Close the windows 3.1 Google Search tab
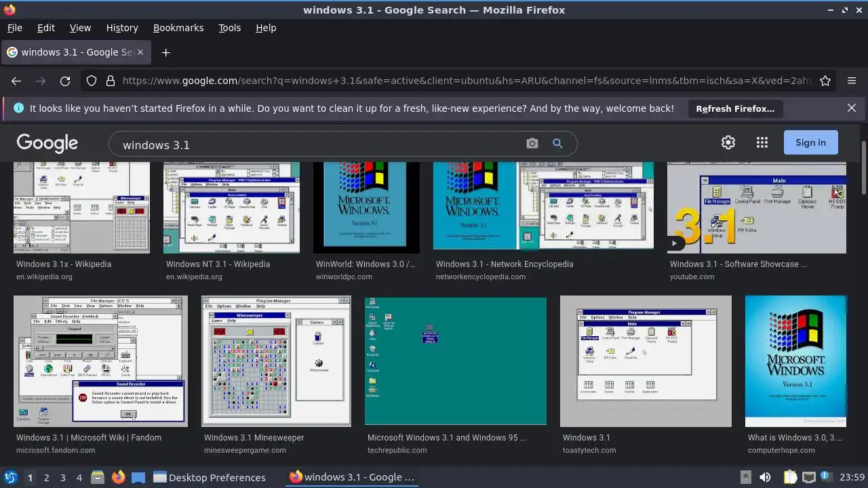This screenshot has height=488, width=868. [x=140, y=52]
